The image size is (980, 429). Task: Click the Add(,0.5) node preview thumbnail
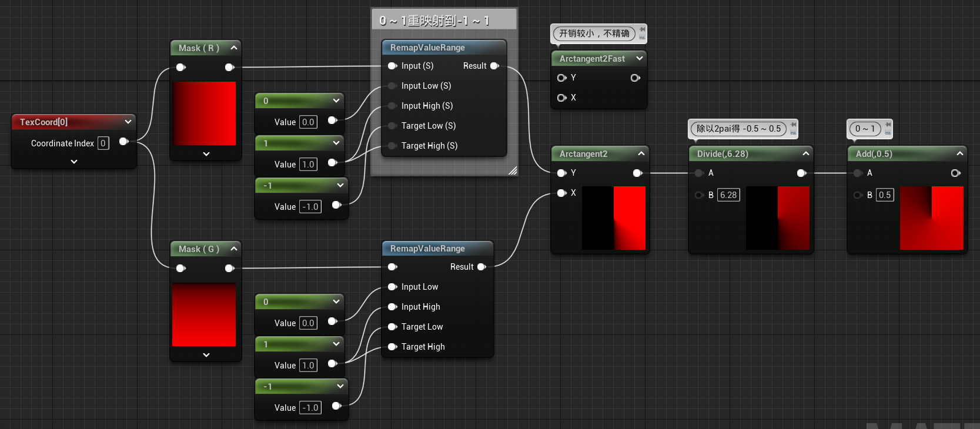932,218
